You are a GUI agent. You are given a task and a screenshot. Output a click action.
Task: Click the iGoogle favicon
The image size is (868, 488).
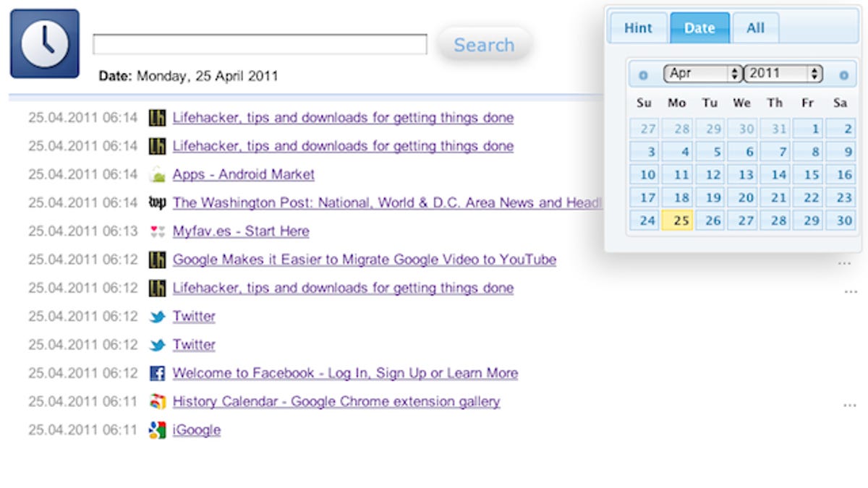click(157, 430)
